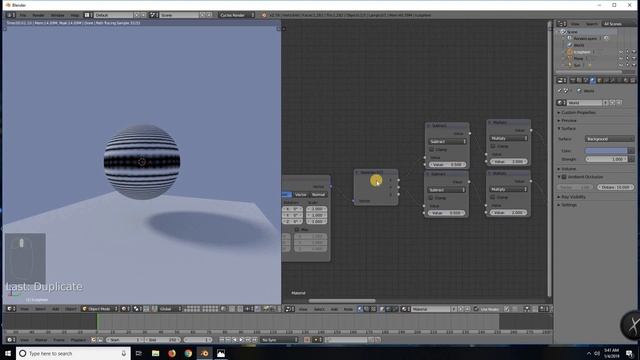Open the pivot point icon in 3D header
This screenshot has width=640, height=360.
click(137, 309)
